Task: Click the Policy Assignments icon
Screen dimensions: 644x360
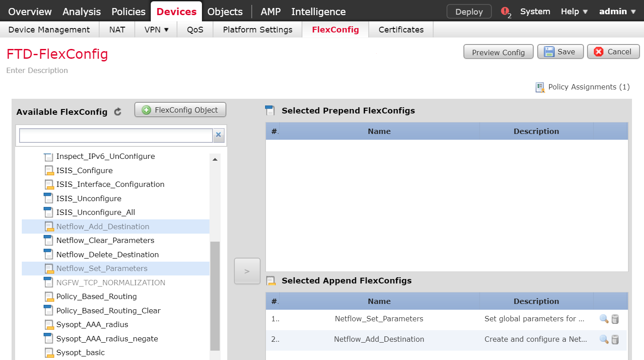Action: coord(540,87)
